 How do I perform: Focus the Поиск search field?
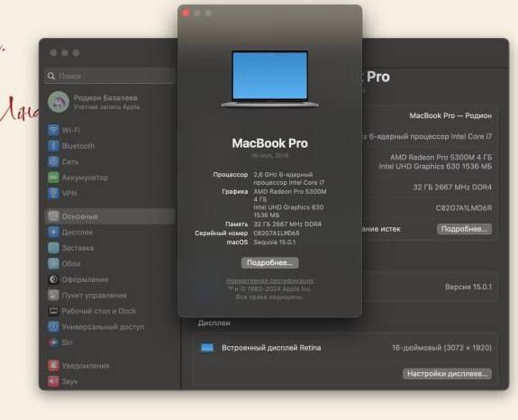(x=109, y=76)
